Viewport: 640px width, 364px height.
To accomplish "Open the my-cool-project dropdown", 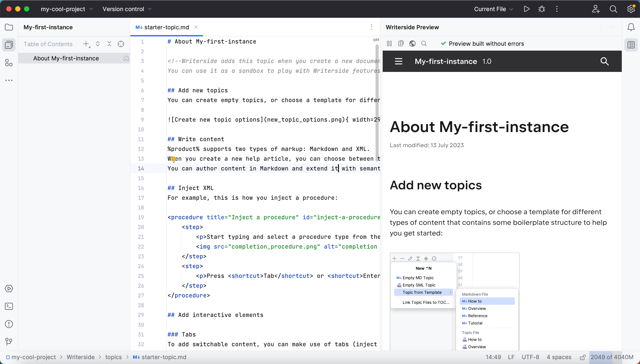I will 67,9.
